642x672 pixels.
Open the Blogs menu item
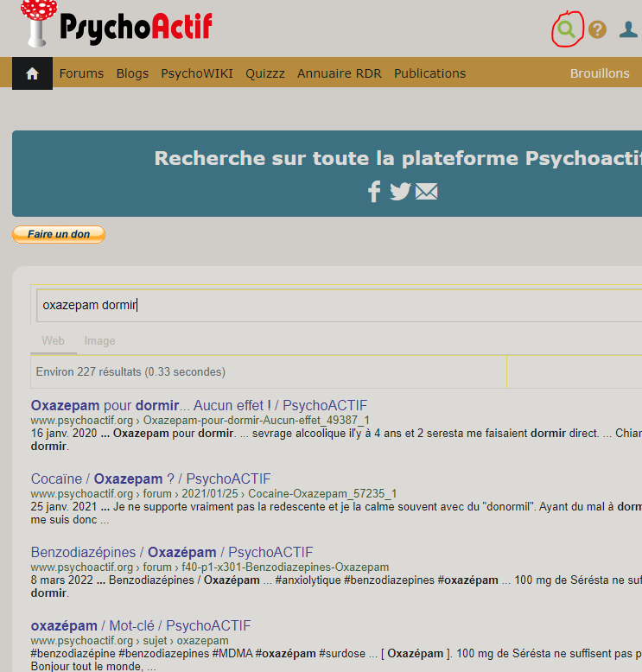132,73
